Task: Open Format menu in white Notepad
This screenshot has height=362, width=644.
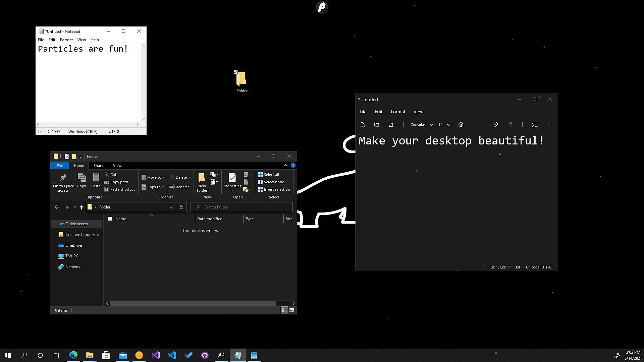Action: [x=66, y=40]
